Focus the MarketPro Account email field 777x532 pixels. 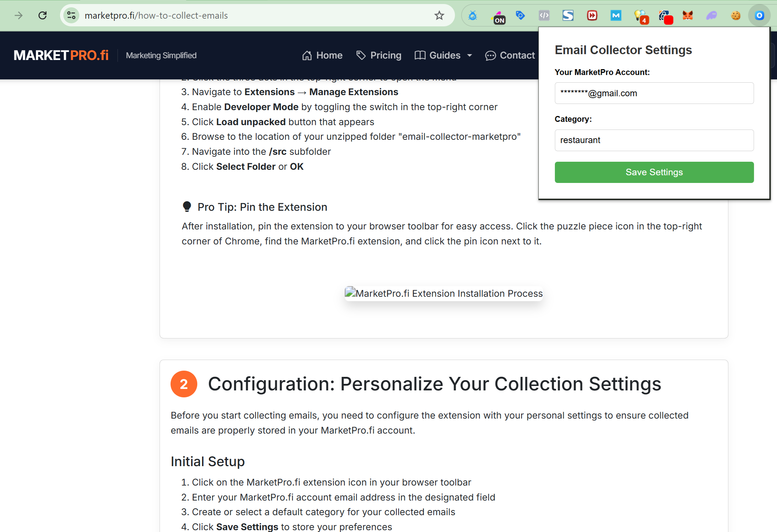click(x=654, y=93)
